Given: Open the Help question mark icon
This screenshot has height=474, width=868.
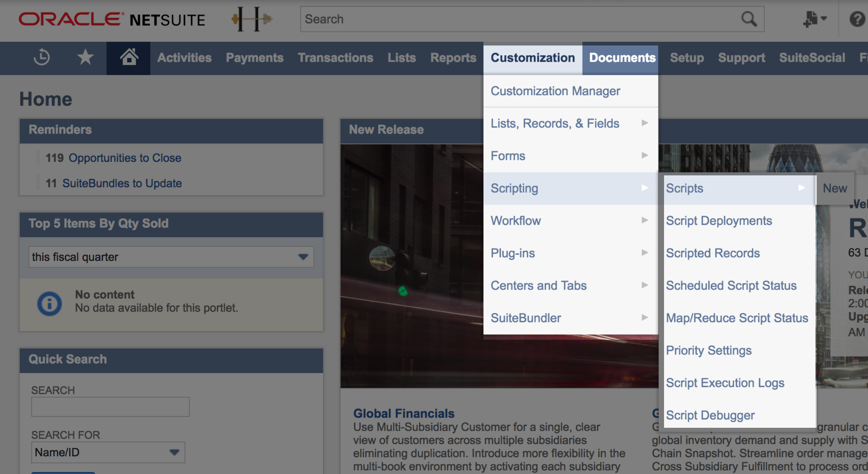Looking at the screenshot, I should [858, 19].
